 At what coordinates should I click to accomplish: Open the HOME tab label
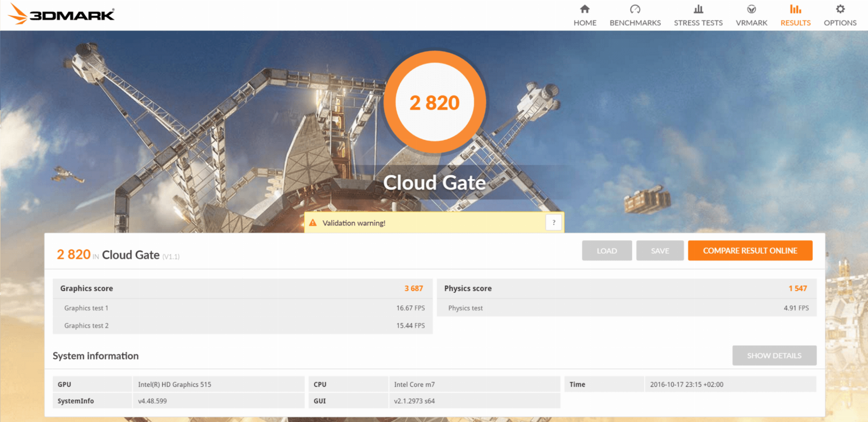[x=585, y=23]
